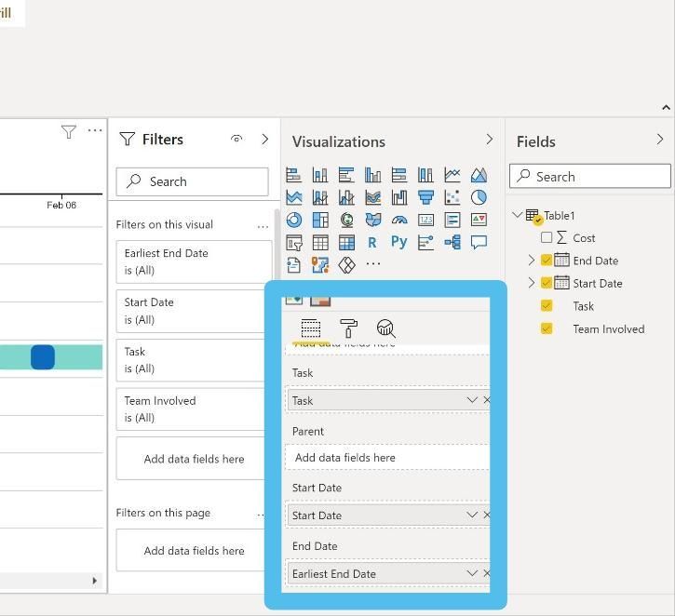Choose the globe map visual

[346, 220]
